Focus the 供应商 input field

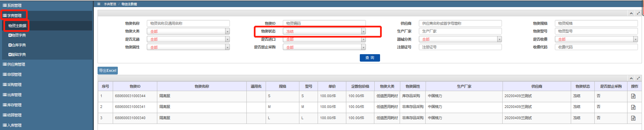coord(460,23)
